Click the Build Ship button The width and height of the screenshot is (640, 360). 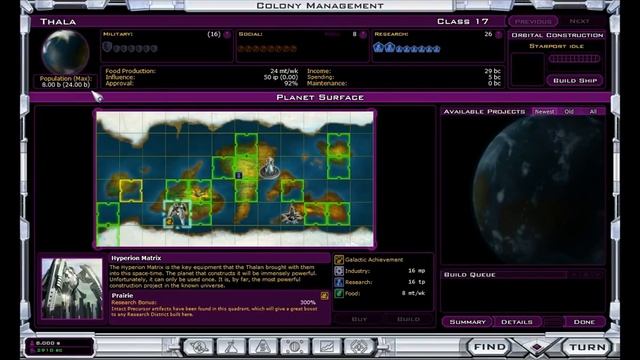575,80
